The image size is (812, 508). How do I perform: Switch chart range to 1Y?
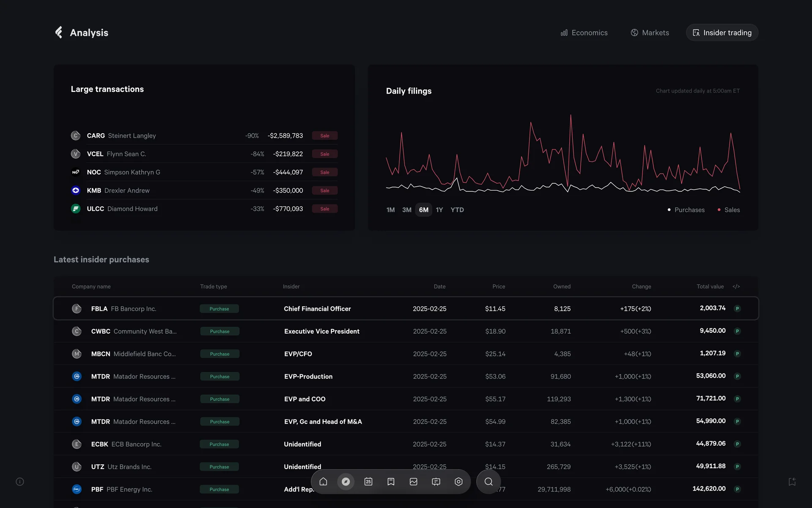tap(439, 210)
